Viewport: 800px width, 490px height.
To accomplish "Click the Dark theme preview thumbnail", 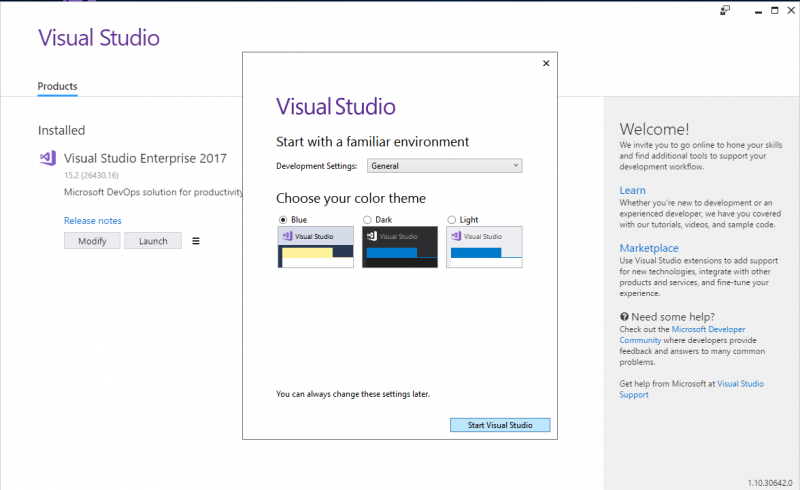I will click(x=399, y=247).
